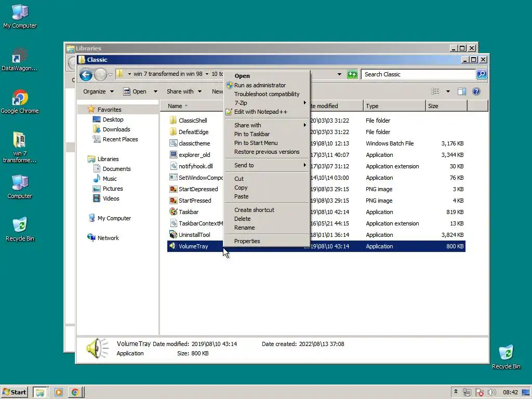Choose Rename in context menu
This screenshot has width=532, height=399.
tap(267, 228)
